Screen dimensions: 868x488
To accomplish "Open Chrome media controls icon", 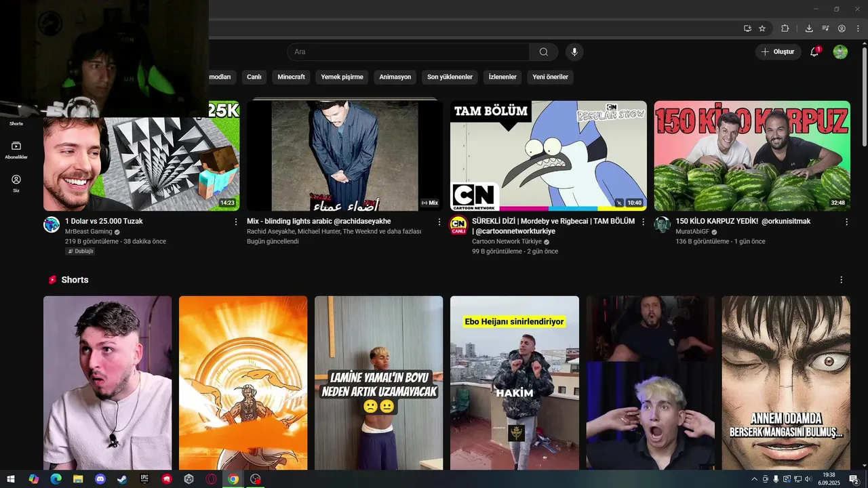I will [825, 28].
